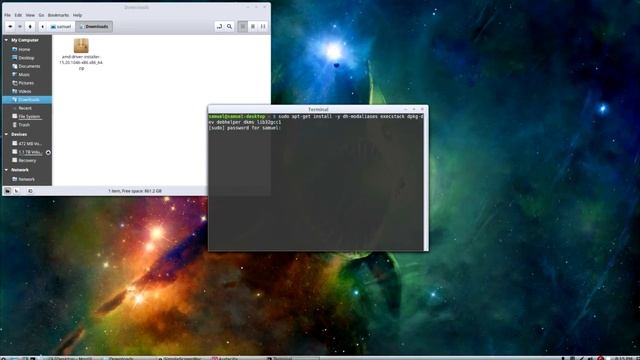Toggle the location entry in the toolbar
Screen dimensions: 640x360
click(220, 27)
